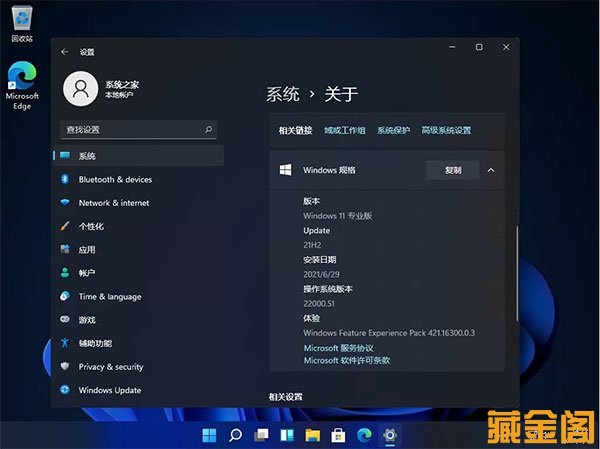Click the 游戏 gamepad icon
This screenshot has height=449, width=600.
tap(65, 319)
